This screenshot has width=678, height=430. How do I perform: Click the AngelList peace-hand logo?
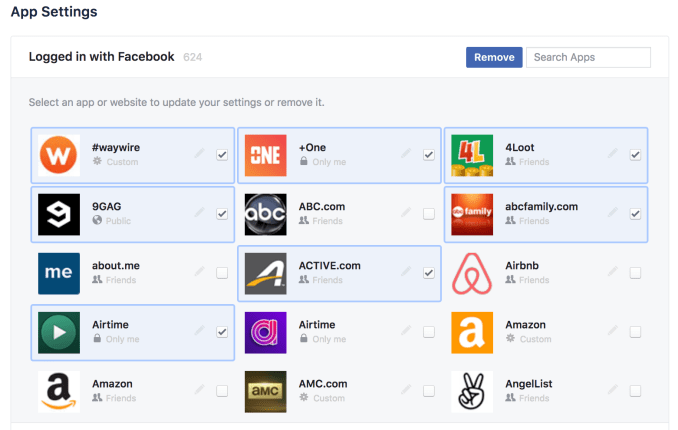[471, 391]
